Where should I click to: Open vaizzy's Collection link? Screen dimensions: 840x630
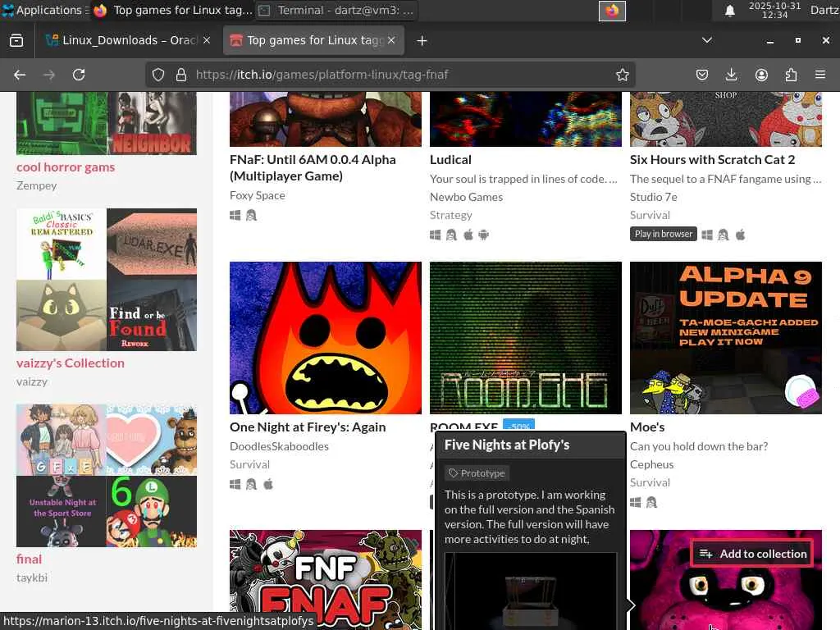[71, 363]
